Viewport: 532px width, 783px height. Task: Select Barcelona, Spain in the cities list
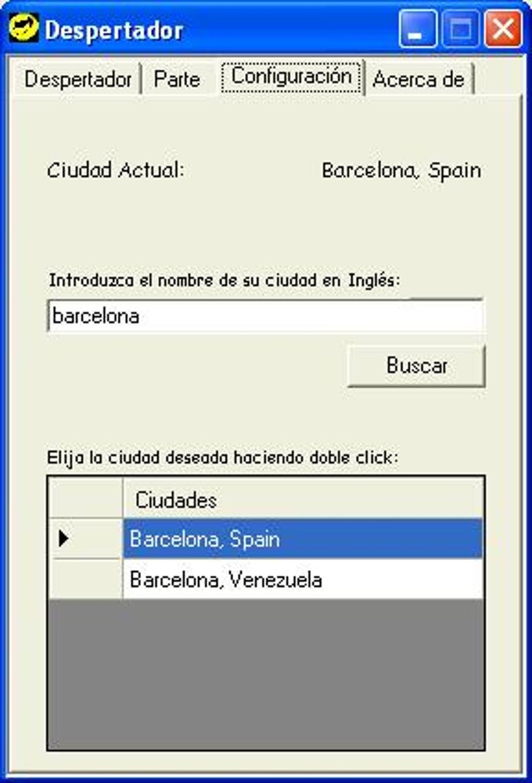pos(303,539)
